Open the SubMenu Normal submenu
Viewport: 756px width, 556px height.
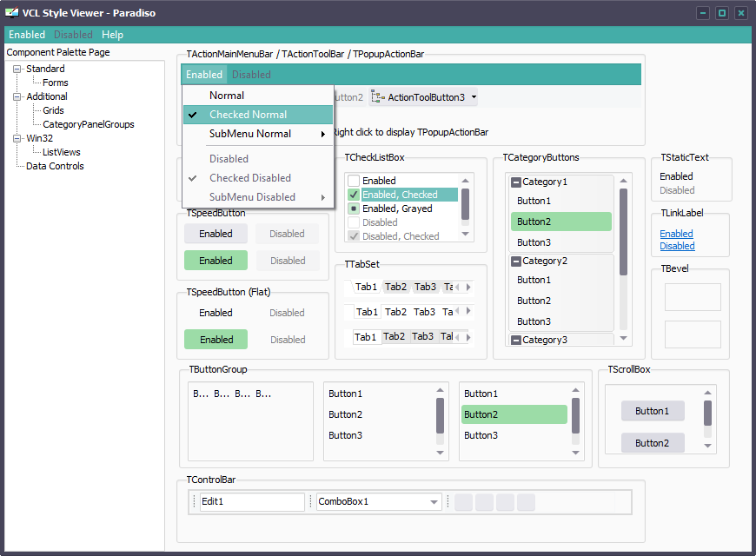click(x=258, y=134)
